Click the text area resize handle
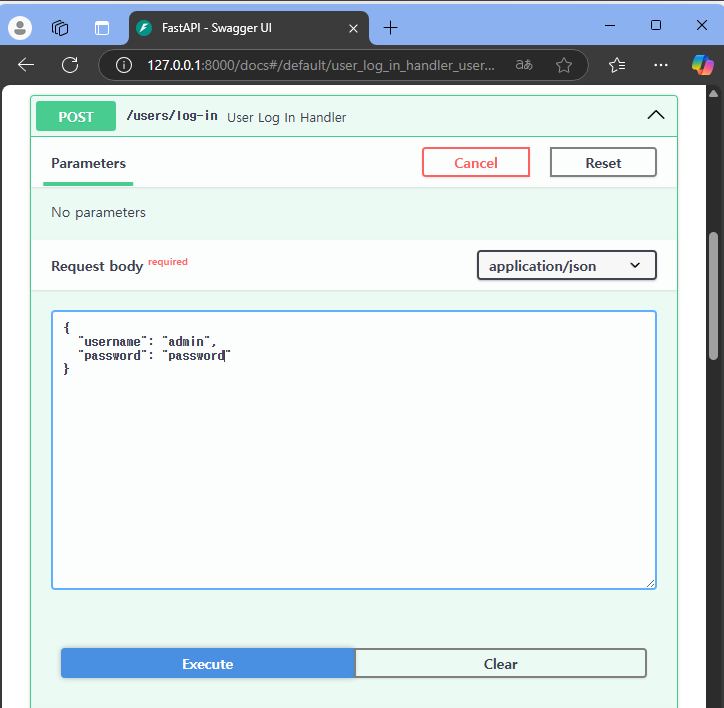The height and width of the screenshot is (708, 724). tap(650, 584)
